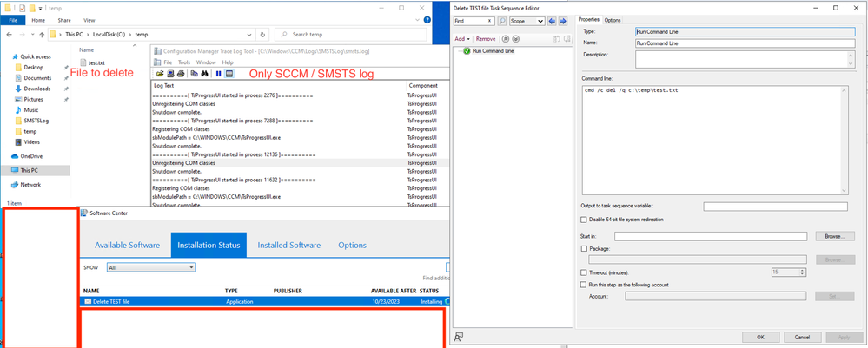Click the Output to task sequence variable field
The image size is (868, 348).
tap(776, 207)
